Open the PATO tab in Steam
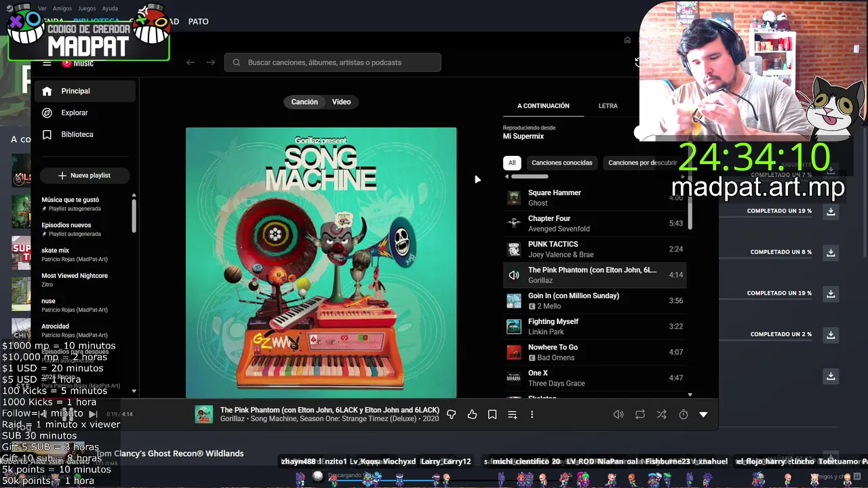Screen dimensions: 868x488 click(x=198, y=22)
